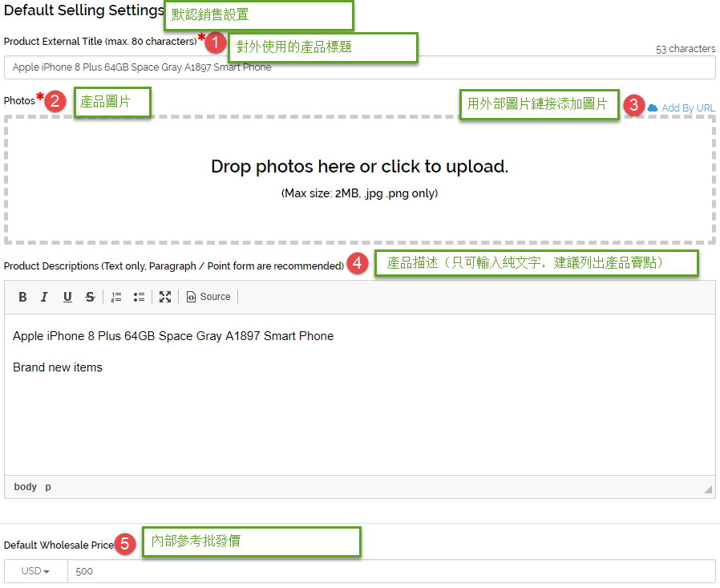Screen dimensions: 720x588
Task: Click inside the description text area
Action: [x=360, y=395]
